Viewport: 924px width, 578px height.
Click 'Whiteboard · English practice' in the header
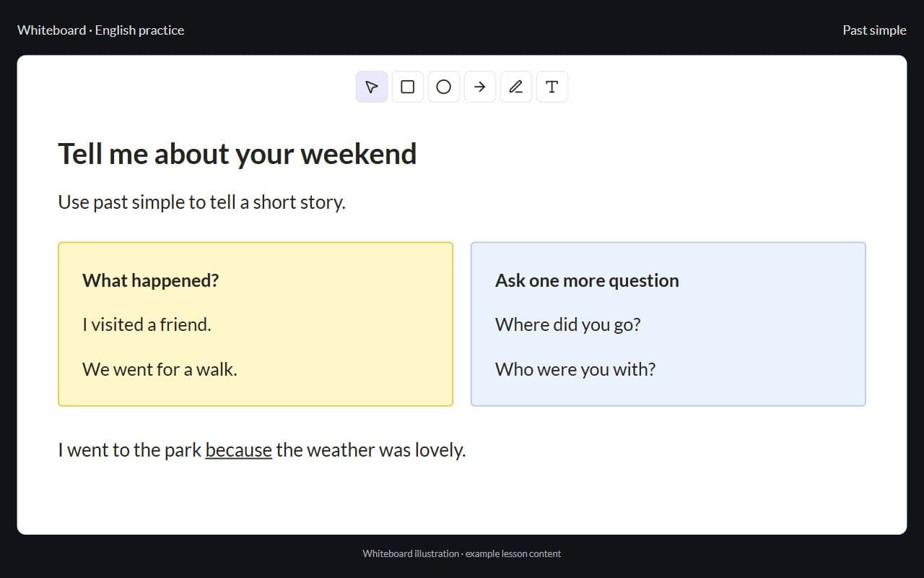point(100,30)
